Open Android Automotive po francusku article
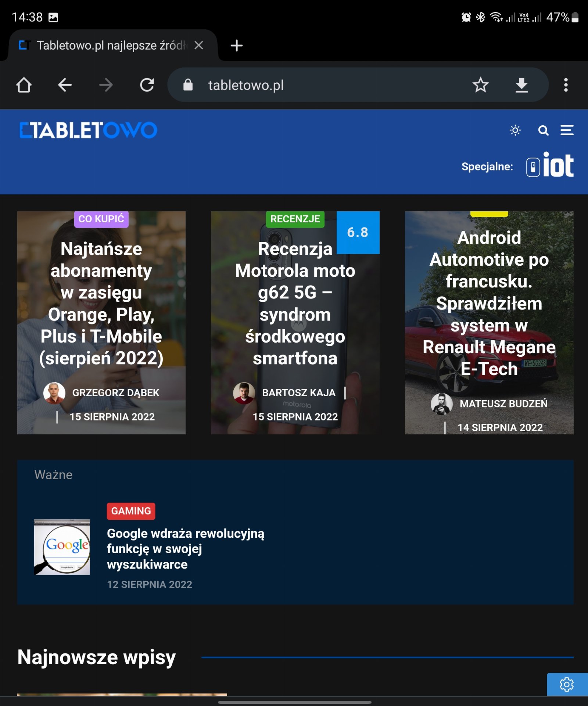Viewport: 588px width, 706px height. point(489,303)
